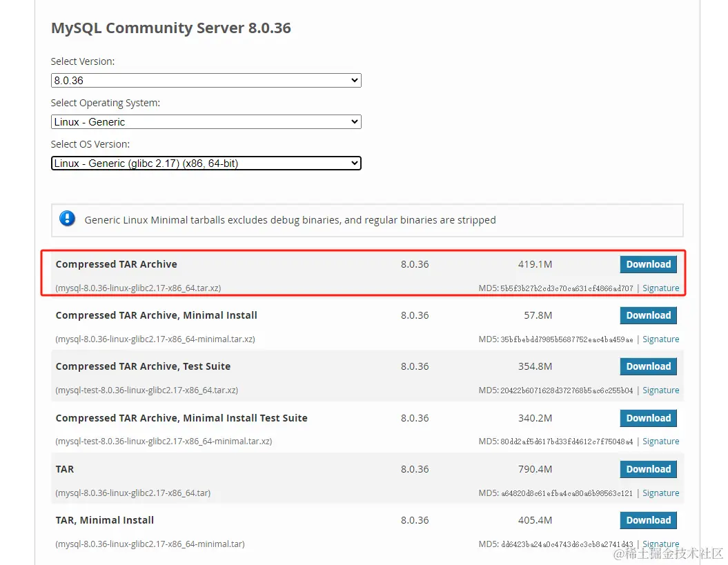This screenshot has width=728, height=565.
Task: Open Signature link for mysql-test x86_64-minimal.tar.xz
Action: click(x=660, y=441)
